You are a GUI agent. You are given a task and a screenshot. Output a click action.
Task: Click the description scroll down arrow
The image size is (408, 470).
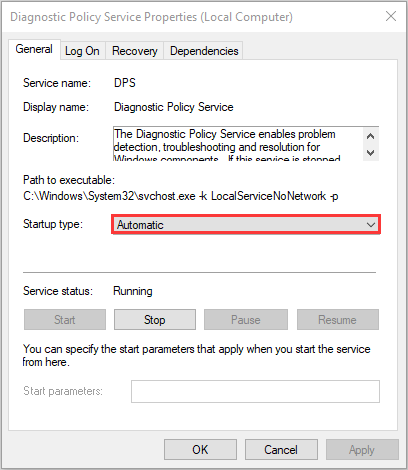pos(370,153)
